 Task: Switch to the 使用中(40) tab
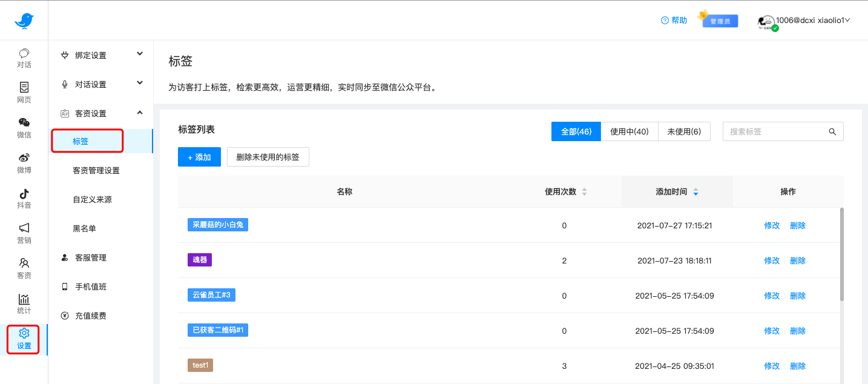point(629,131)
